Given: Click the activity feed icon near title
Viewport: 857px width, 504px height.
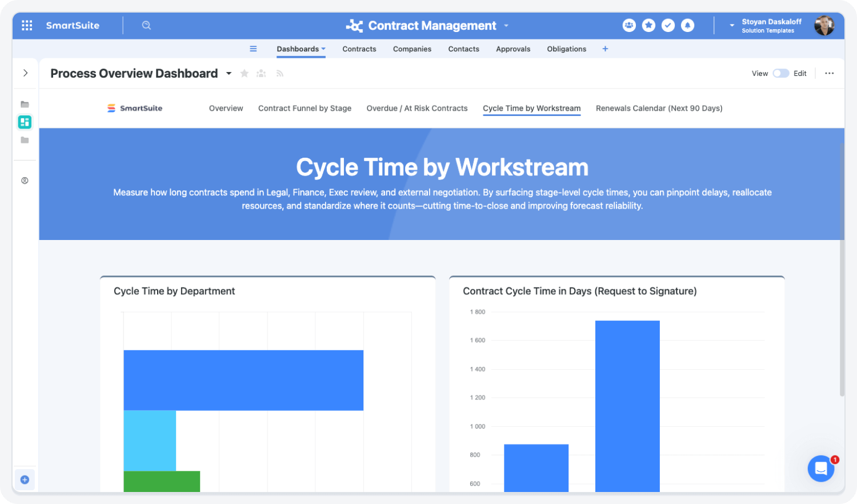Looking at the screenshot, I should 280,73.
